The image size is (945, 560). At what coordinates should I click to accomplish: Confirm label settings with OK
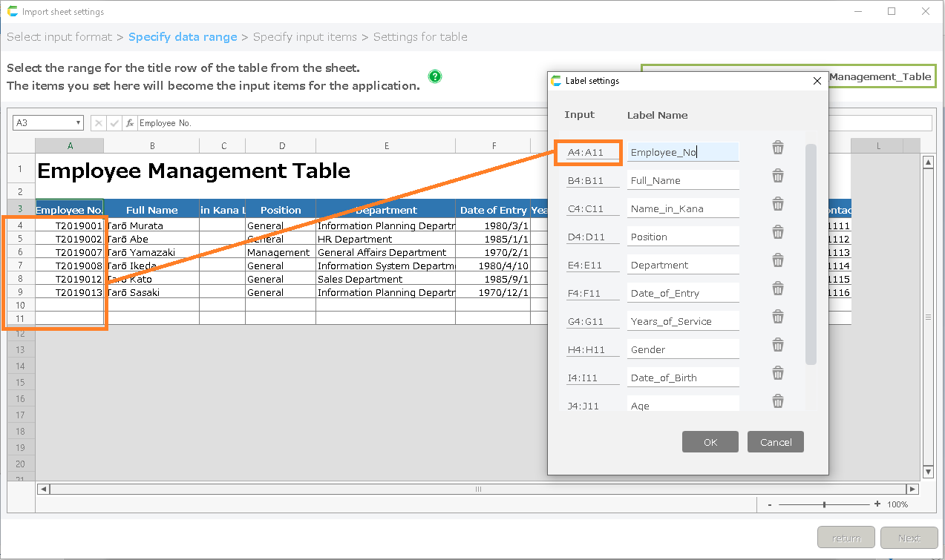click(710, 442)
